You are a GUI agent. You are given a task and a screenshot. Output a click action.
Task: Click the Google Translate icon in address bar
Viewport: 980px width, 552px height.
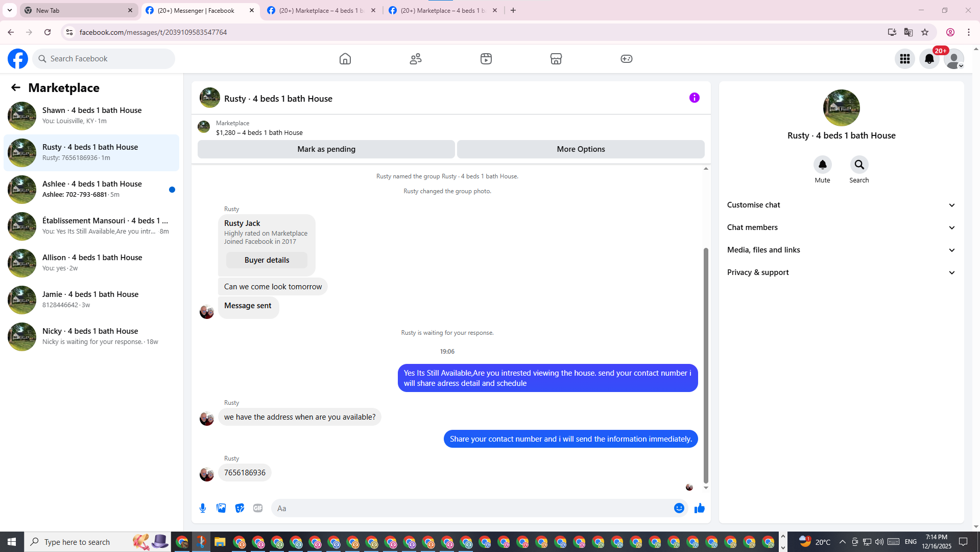[909, 32]
